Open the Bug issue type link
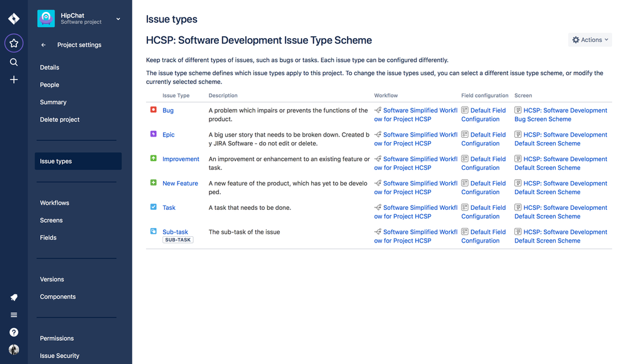The width and height of the screenshot is (626, 364). pyautogui.click(x=168, y=110)
